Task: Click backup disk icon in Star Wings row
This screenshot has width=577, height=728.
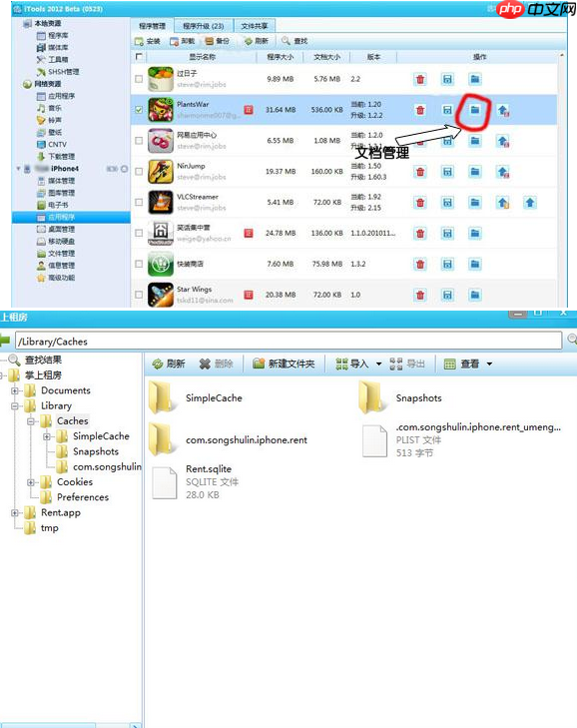Action: 447,295
